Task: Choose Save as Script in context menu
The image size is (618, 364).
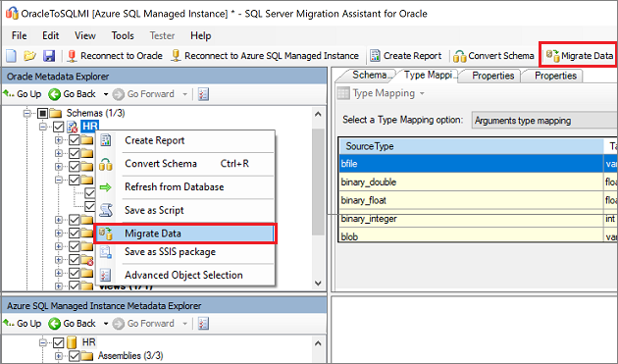Action: 184,210
